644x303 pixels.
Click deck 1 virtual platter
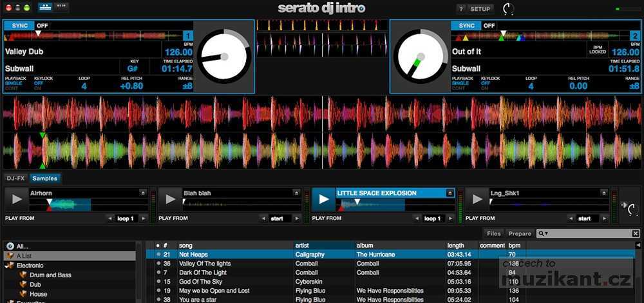[x=224, y=56]
